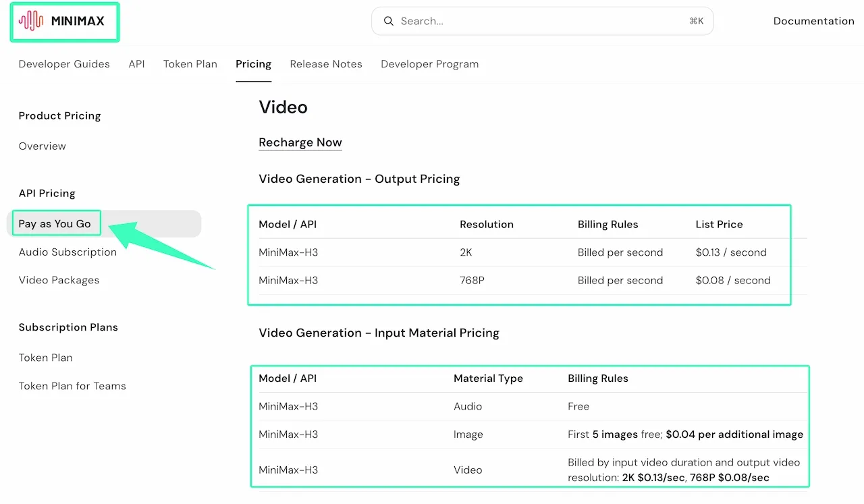The height and width of the screenshot is (504, 864).
Task: Open Token Plan under Subscription Plans
Action: click(46, 358)
